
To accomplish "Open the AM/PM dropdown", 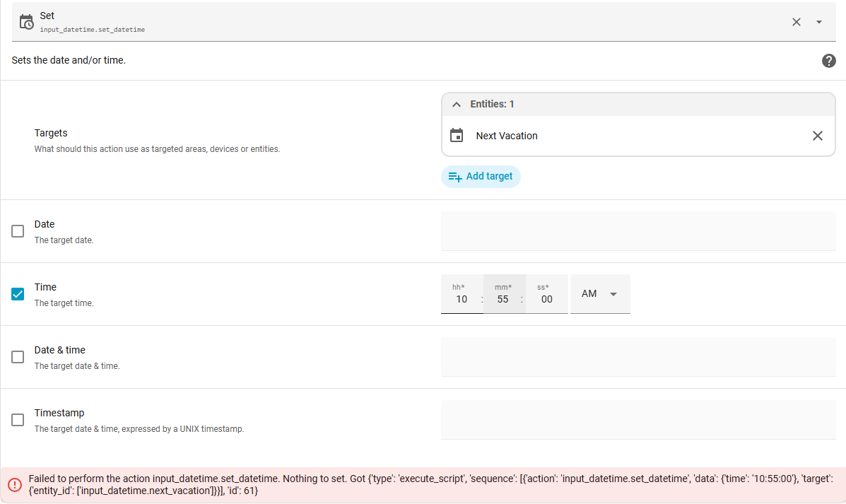I will click(x=599, y=294).
